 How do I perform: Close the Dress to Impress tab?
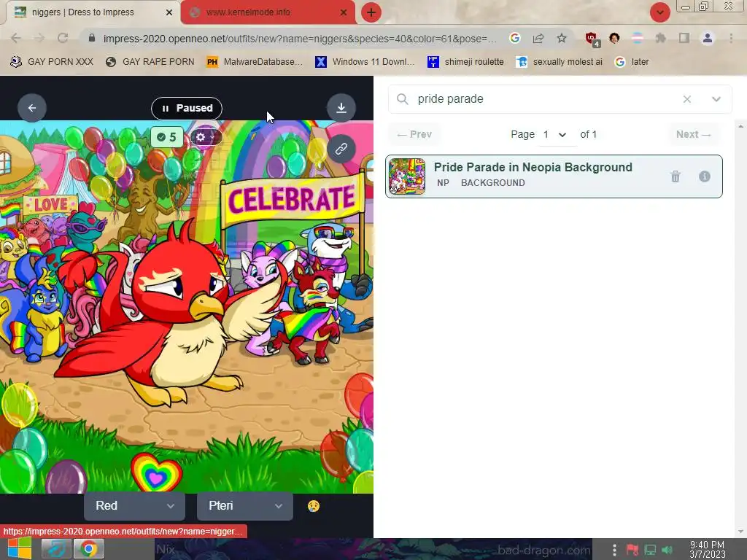[169, 12]
